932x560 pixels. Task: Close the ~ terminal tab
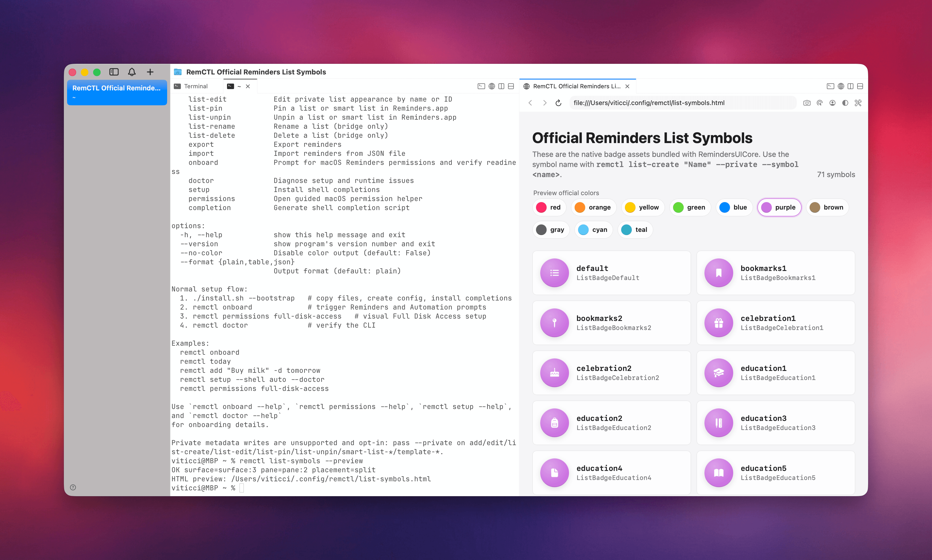tap(248, 86)
